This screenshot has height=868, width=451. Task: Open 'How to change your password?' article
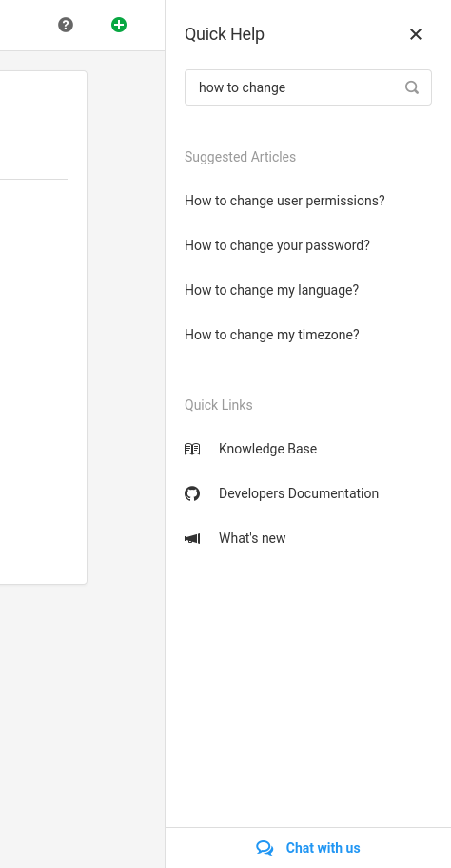[277, 245]
